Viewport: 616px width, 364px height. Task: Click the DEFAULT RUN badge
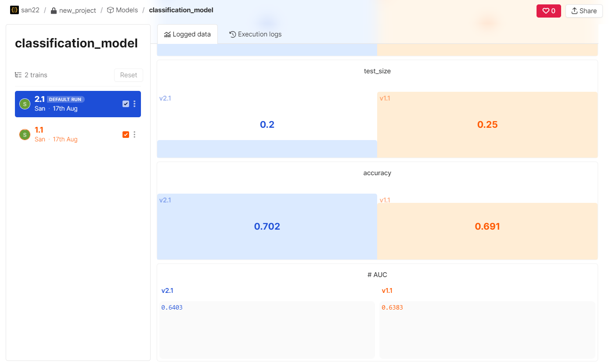tap(66, 100)
